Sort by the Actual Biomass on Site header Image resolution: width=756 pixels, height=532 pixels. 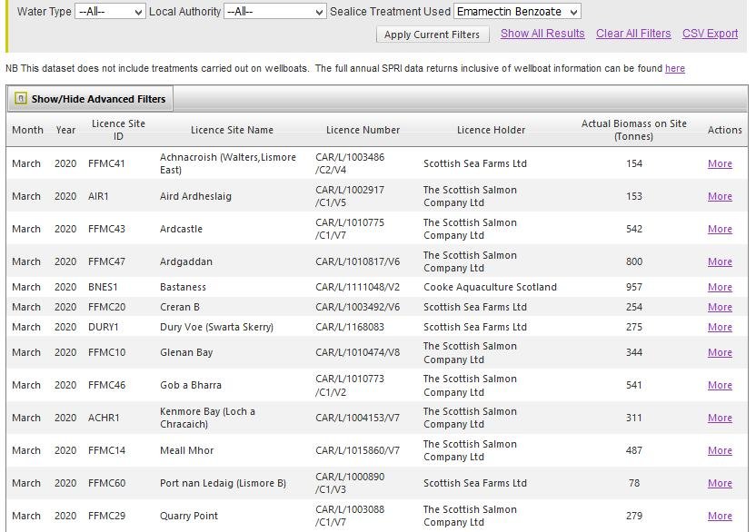click(633, 130)
